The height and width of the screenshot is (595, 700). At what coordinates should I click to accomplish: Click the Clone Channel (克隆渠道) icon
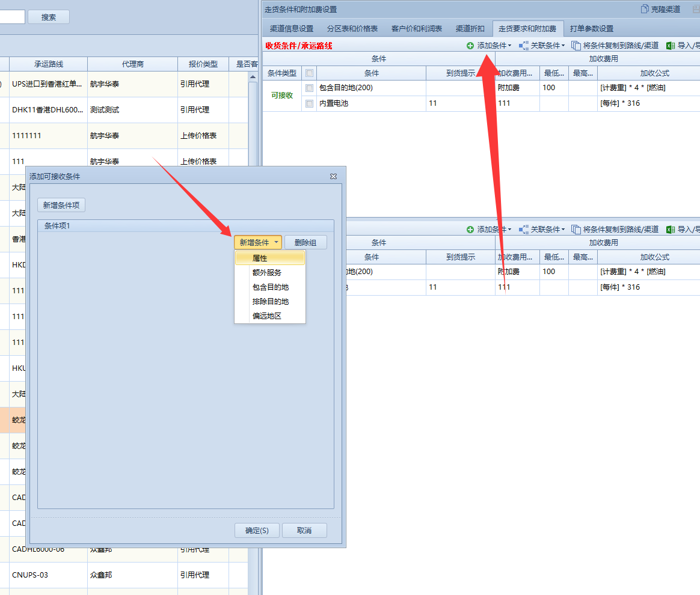pos(645,9)
